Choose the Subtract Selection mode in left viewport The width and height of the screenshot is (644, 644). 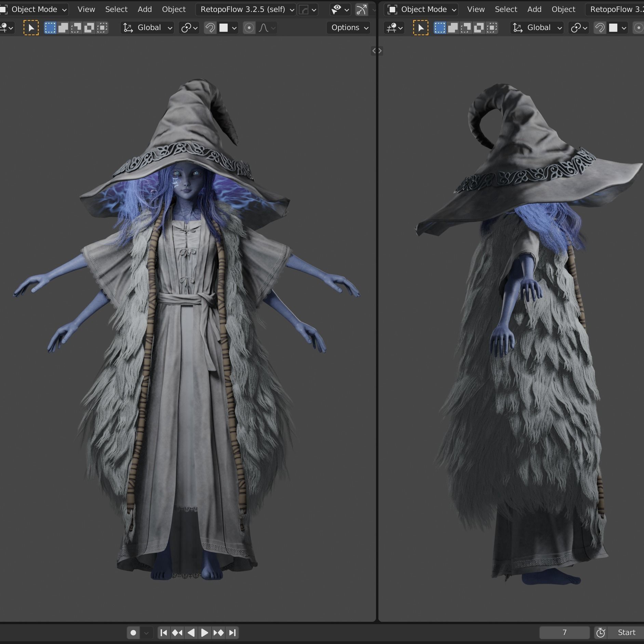tap(76, 28)
